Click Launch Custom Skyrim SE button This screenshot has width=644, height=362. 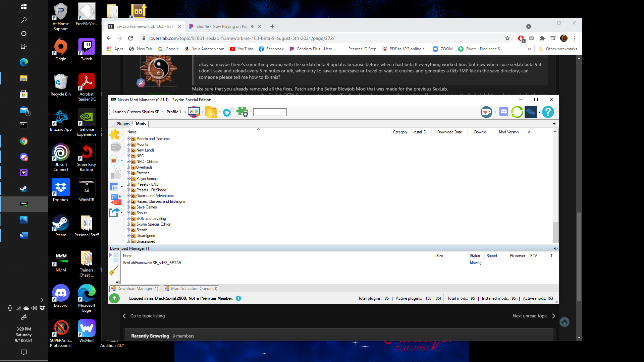click(136, 112)
